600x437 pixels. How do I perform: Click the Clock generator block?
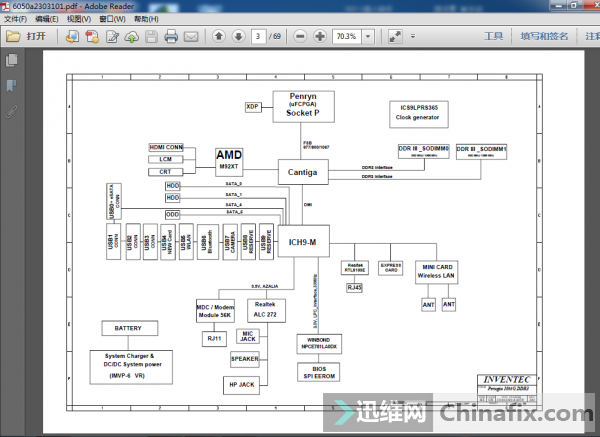[419, 114]
